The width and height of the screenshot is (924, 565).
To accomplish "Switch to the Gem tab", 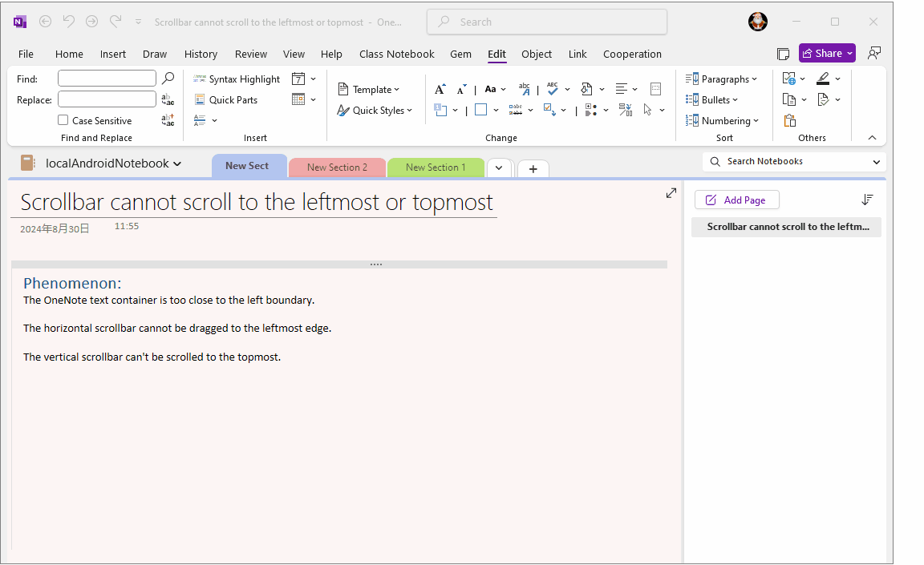I will (461, 54).
